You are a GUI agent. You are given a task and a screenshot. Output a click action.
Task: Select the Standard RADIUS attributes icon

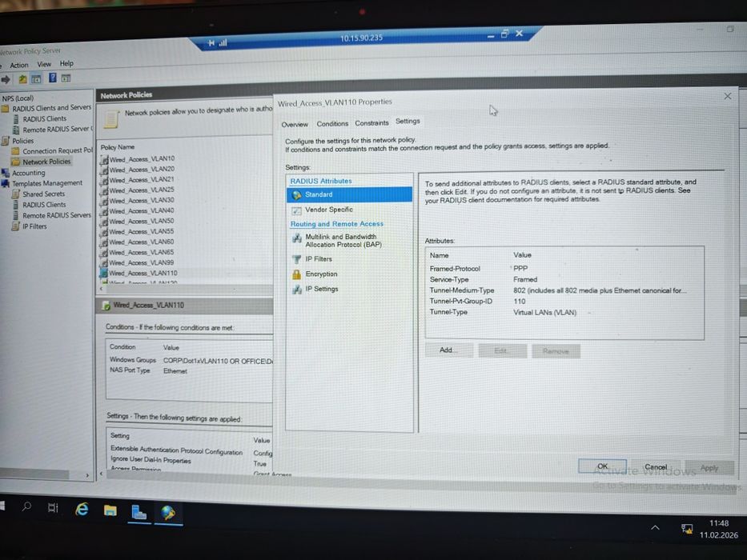coord(297,194)
